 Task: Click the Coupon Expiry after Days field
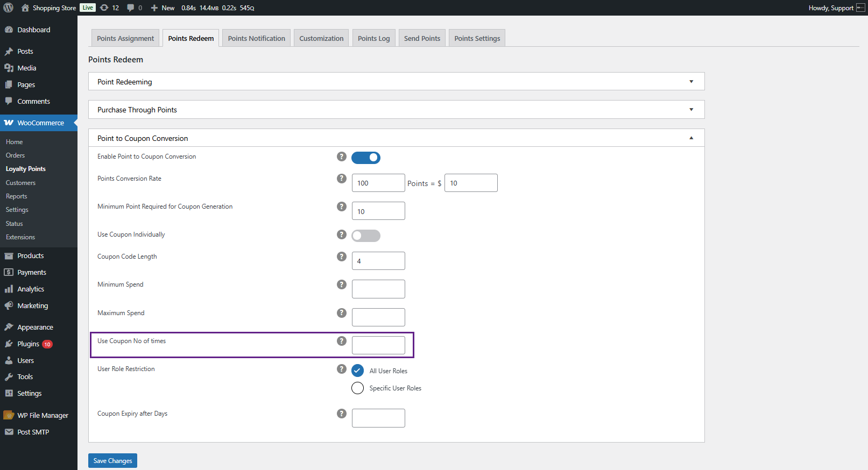point(378,418)
